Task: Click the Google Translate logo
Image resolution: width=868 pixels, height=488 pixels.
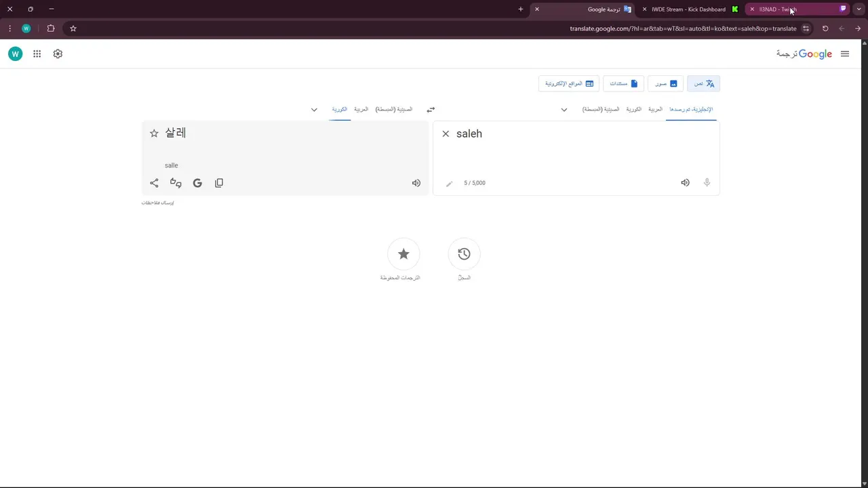Action: coord(804,54)
